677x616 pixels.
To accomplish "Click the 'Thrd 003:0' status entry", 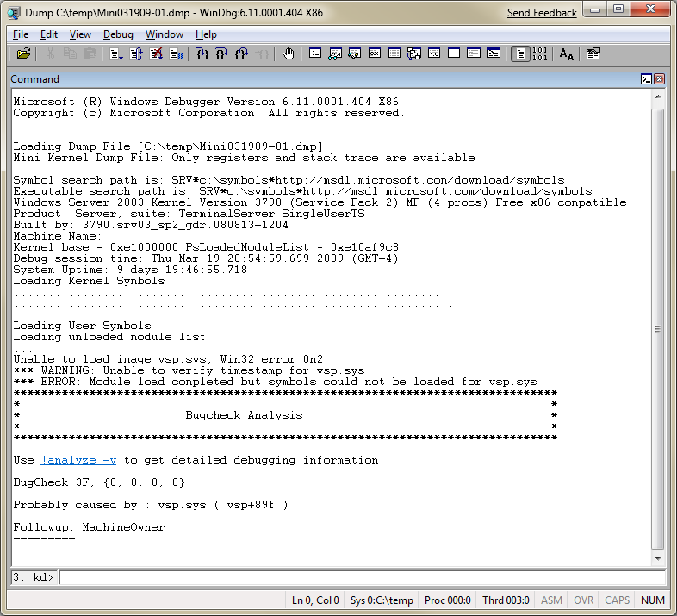I will coord(506,600).
